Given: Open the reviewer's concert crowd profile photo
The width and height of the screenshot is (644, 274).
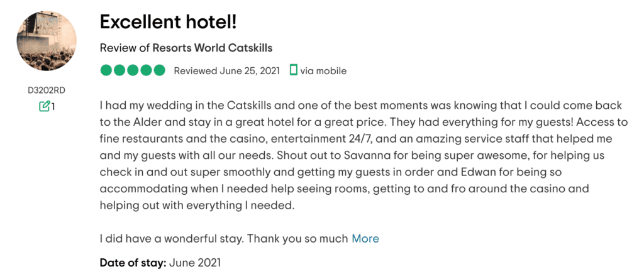Looking at the screenshot, I should (x=47, y=41).
